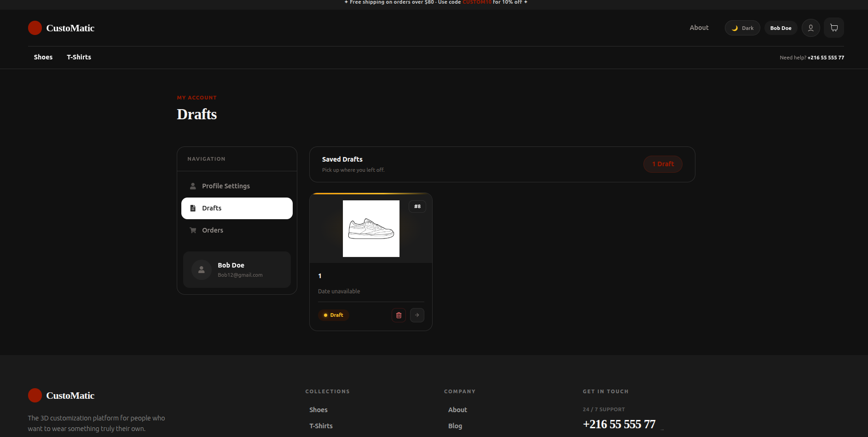Viewport: 868px width, 437px height.
Task: Select Drafts in the navigation panel
Action: (237, 208)
